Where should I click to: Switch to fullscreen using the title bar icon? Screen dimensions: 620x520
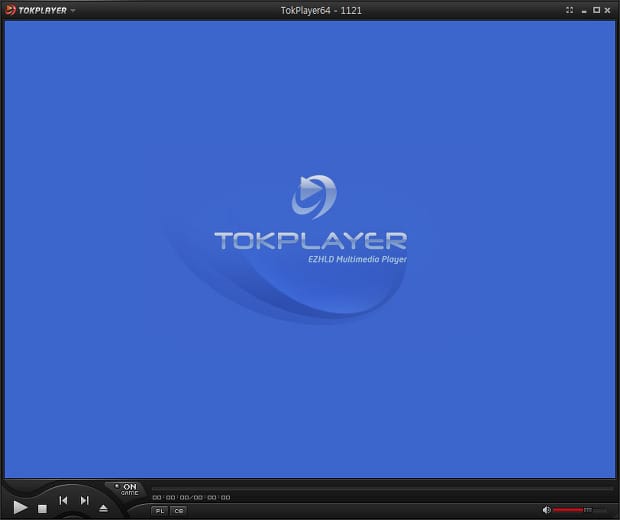pos(569,10)
